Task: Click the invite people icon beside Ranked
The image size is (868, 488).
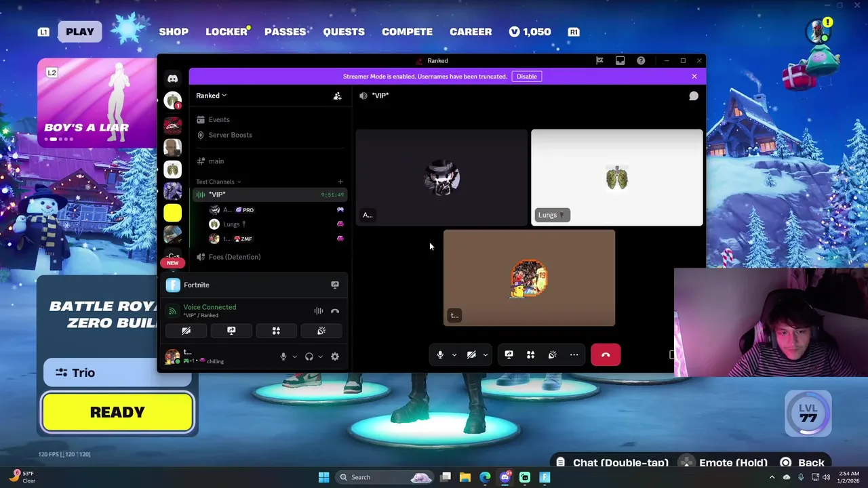Action: (337, 96)
